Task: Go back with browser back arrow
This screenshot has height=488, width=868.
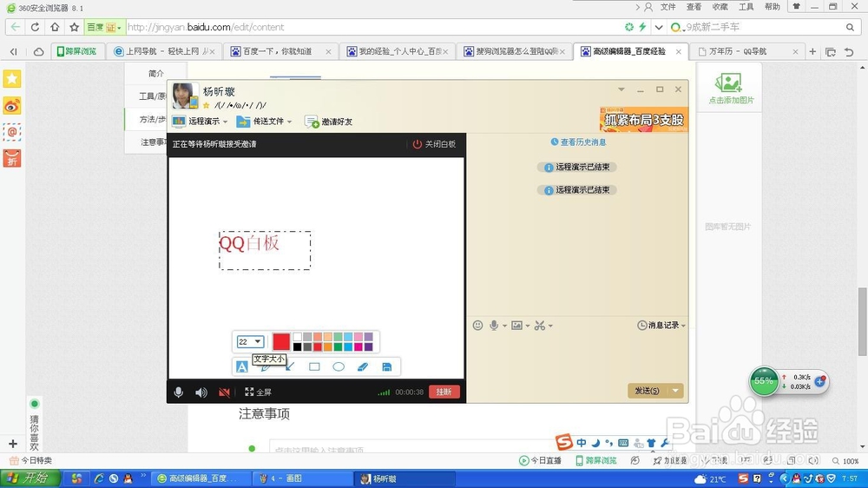Action: click(15, 27)
